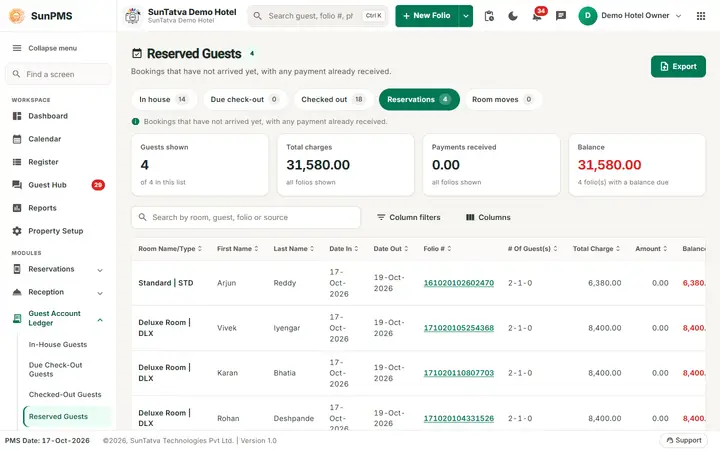Viewport: 720px width, 450px height.
Task: Open Column filters
Action: [408, 218]
